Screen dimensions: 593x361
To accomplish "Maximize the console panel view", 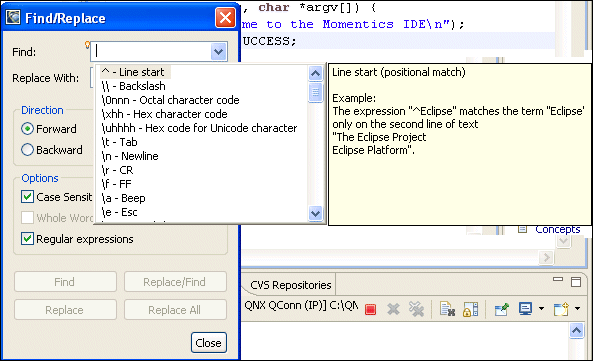I will point(576,282).
